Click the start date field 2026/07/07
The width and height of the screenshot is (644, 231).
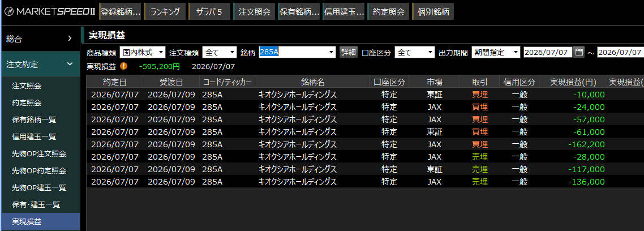[x=547, y=52]
